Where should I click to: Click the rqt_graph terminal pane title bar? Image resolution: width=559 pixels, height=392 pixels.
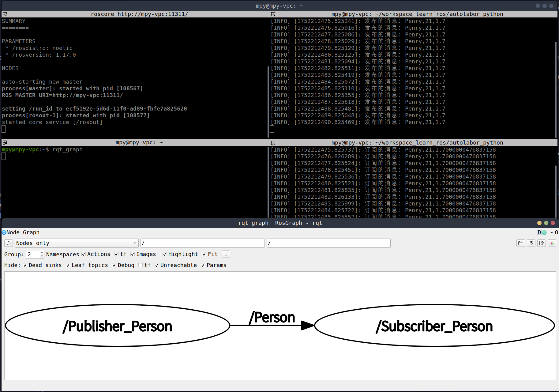[x=139, y=143]
